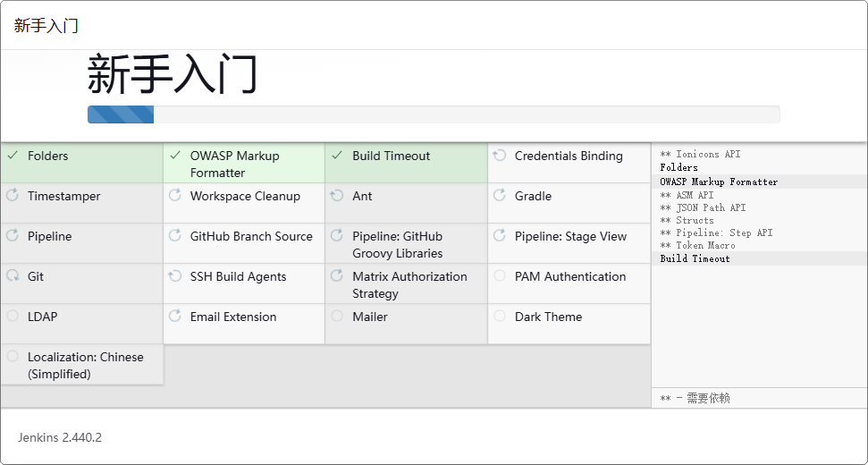Click the spinner icon next to Git

tap(13, 276)
